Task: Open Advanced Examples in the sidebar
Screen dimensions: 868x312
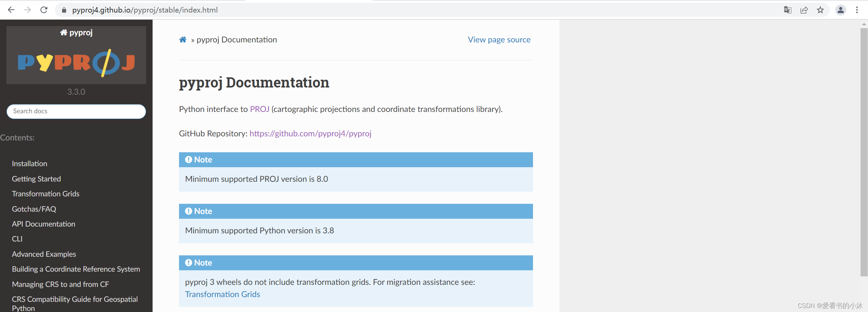Action: click(x=44, y=254)
